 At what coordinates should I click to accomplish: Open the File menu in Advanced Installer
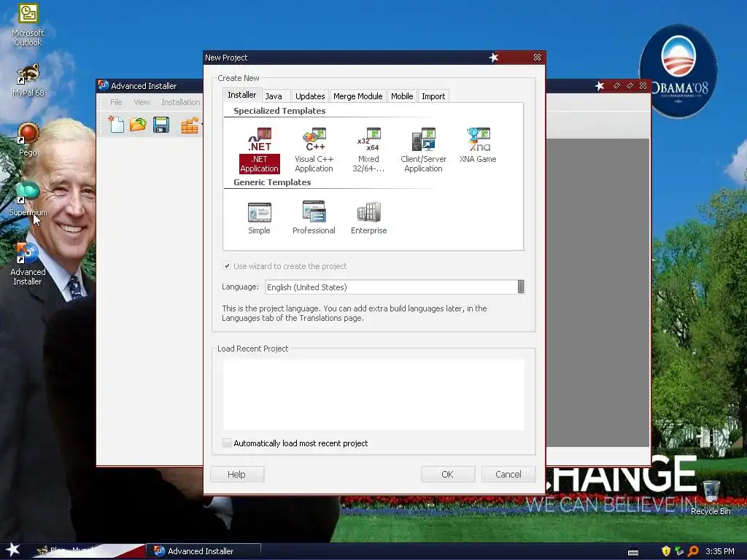tap(116, 102)
